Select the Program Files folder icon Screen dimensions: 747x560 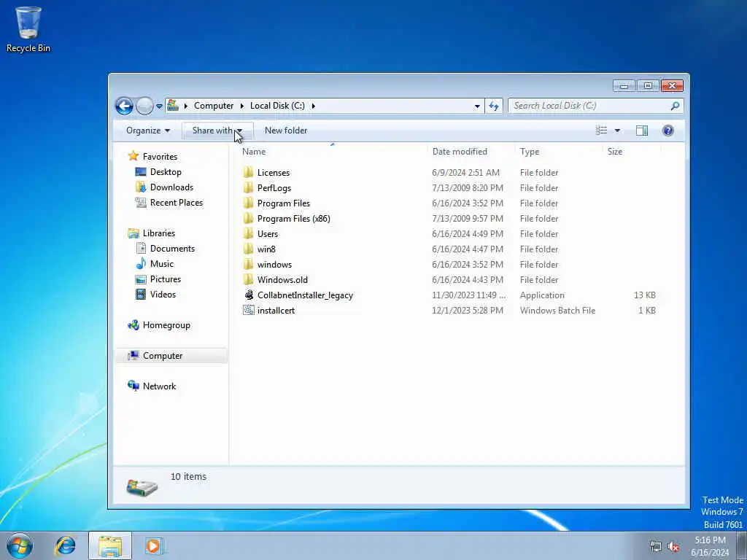(248, 203)
